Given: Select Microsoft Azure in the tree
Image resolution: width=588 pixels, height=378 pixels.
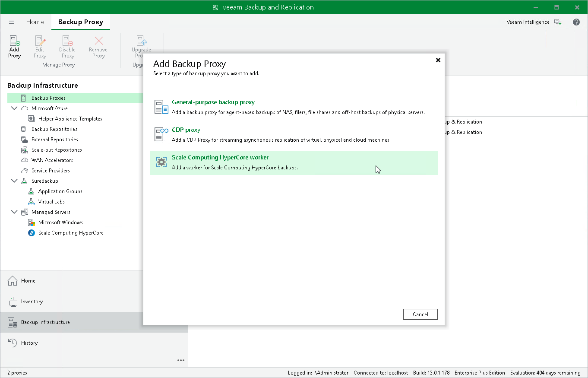Looking at the screenshot, I should [50, 108].
